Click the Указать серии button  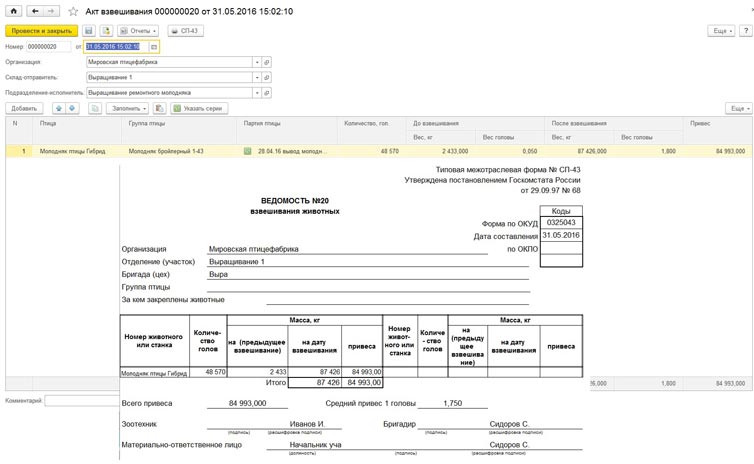click(199, 108)
